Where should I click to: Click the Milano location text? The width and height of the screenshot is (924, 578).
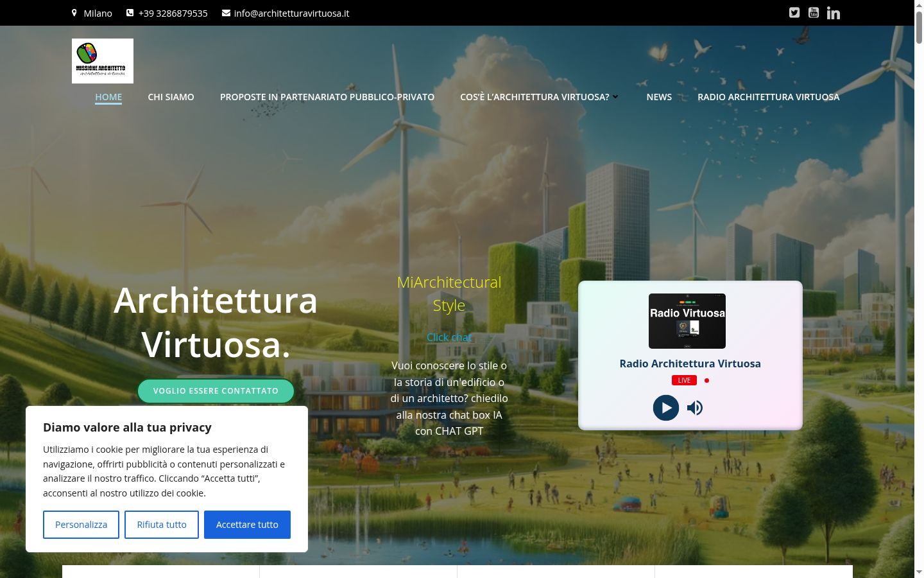98,13
